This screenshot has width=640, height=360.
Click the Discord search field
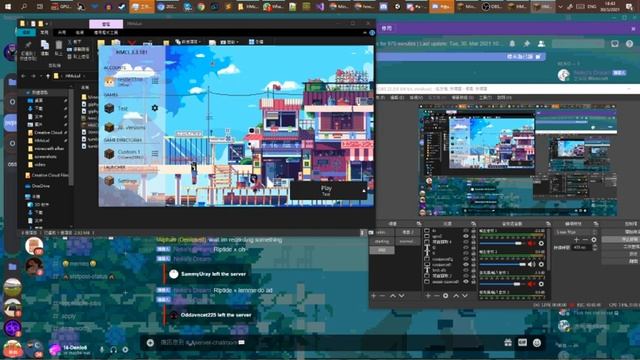pos(578,43)
